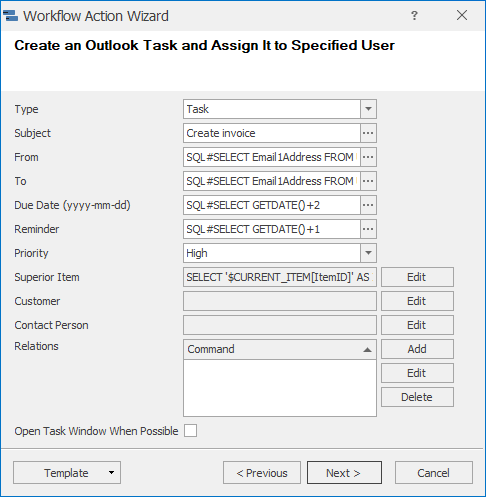
Task: Edit the Customer field value
Action: point(417,301)
